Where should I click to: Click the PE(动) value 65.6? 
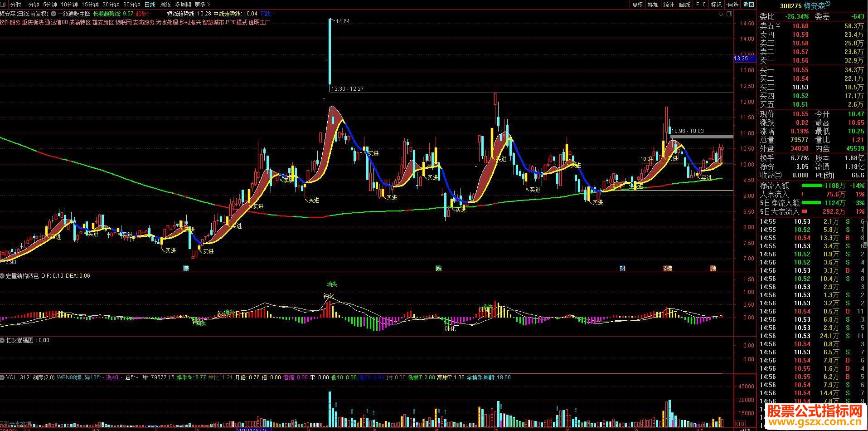tap(858, 175)
